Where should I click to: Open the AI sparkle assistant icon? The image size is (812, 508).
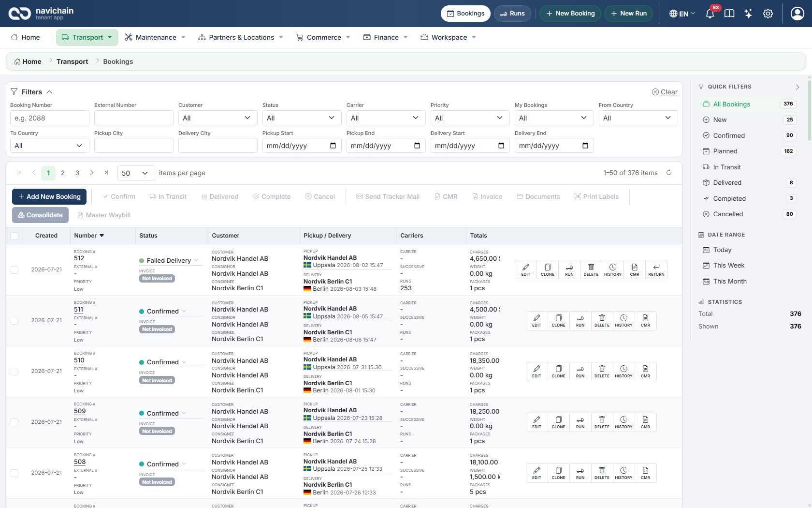pos(748,14)
